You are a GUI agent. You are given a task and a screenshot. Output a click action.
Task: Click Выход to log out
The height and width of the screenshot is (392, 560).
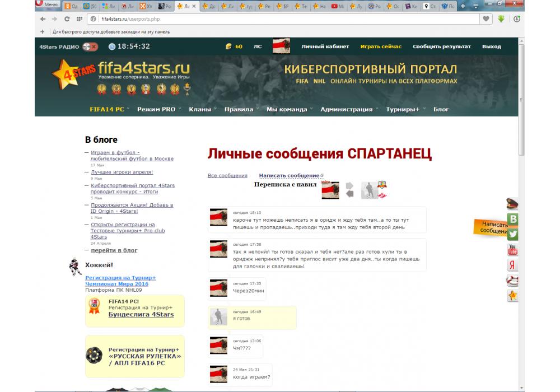(x=492, y=46)
